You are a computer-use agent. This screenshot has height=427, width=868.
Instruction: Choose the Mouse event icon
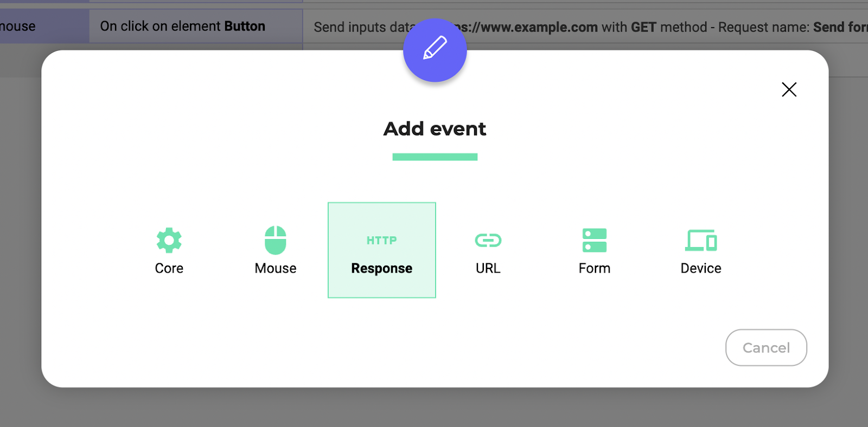(275, 240)
